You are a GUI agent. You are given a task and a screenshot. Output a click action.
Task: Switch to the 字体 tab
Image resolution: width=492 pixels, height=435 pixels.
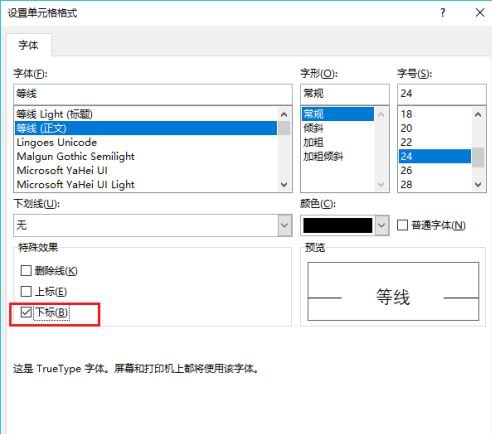point(29,45)
